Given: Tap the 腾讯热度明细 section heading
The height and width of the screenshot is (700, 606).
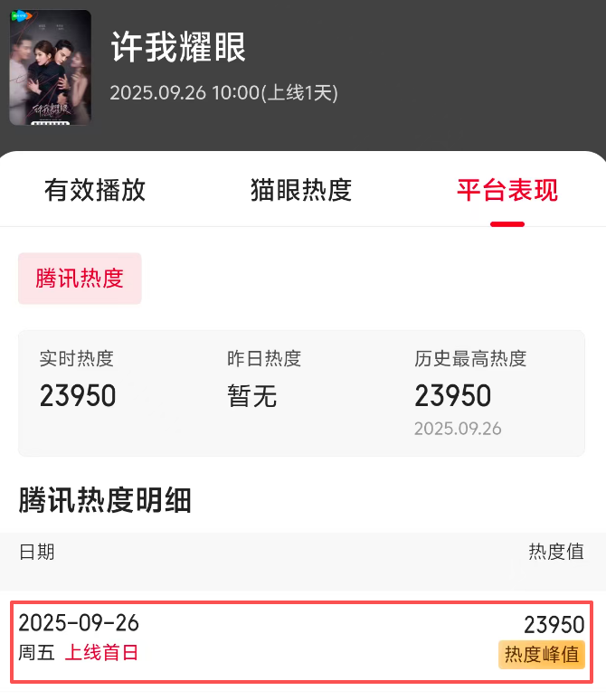Looking at the screenshot, I should (x=105, y=499).
